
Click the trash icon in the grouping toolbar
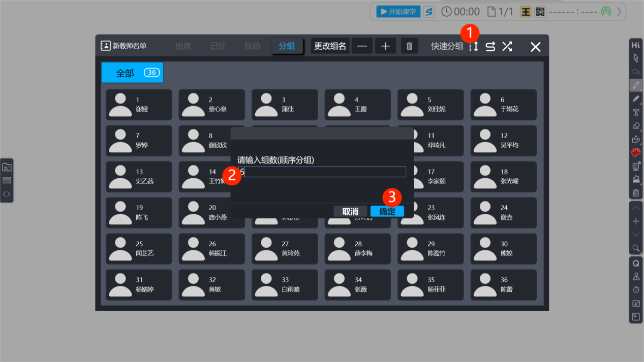(x=409, y=46)
